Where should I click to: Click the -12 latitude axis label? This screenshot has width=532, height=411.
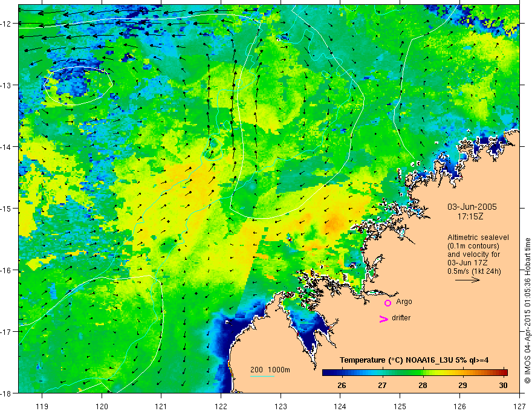6,24
